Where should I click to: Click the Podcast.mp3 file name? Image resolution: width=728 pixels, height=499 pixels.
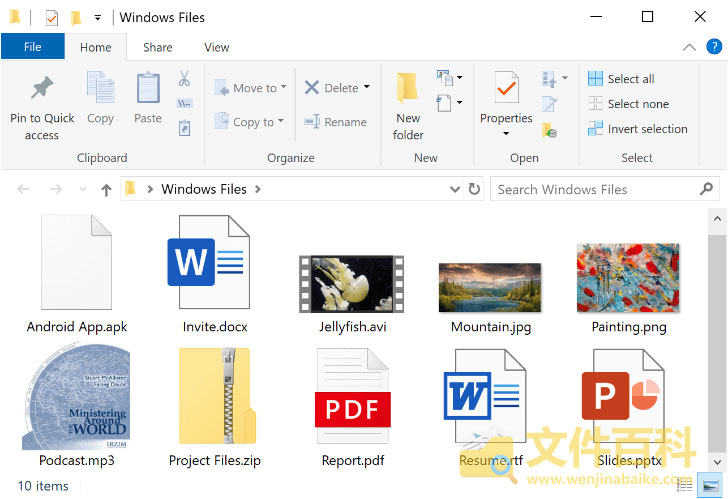click(x=77, y=460)
